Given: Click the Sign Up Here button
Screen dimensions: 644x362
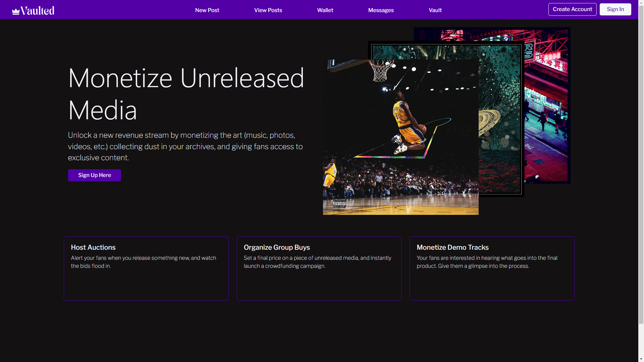Looking at the screenshot, I should coord(95,175).
